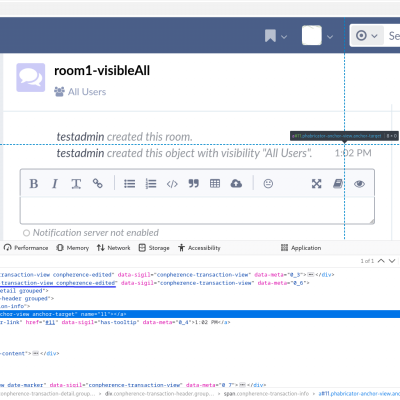Viewport: 400px width, 400px height.
Task: Go to next search result arrow
Action: pyautogui.click(x=392, y=261)
